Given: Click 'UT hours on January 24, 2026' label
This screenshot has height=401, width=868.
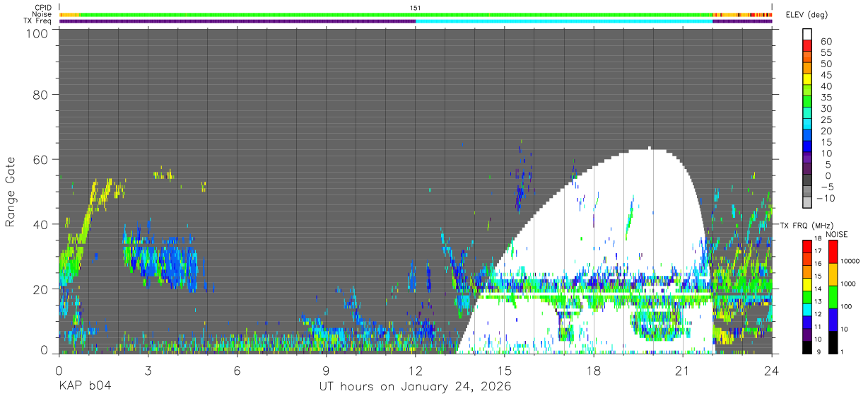Looking at the screenshot, I should coord(415,387).
